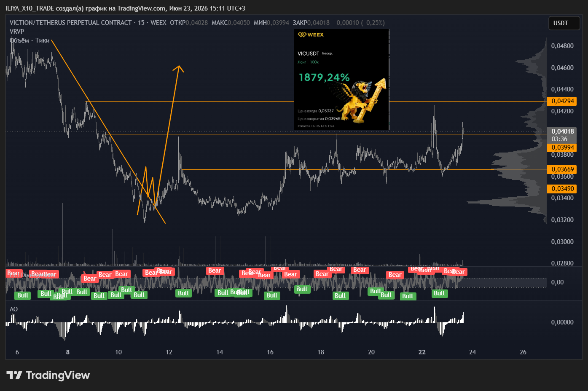Image resolution: width=588 pixels, height=391 pixels.
Task: Click the 0,04800 price axis value
Action: click(x=562, y=46)
